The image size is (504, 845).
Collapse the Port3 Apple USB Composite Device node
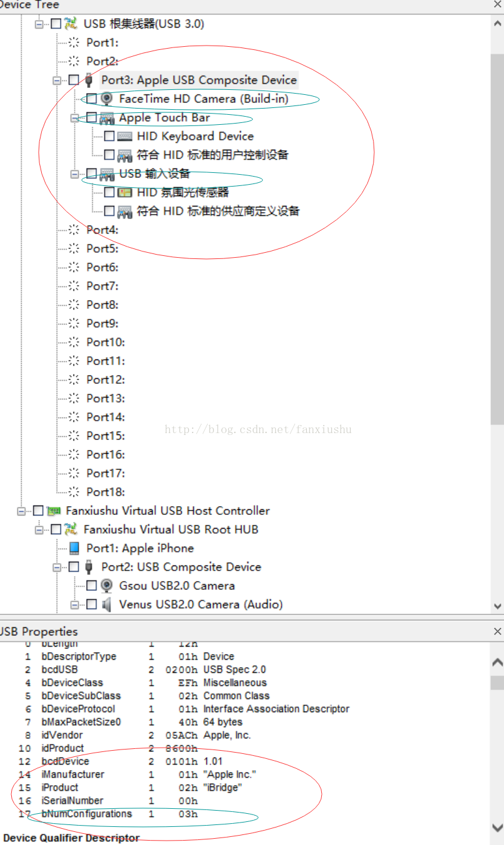57,80
